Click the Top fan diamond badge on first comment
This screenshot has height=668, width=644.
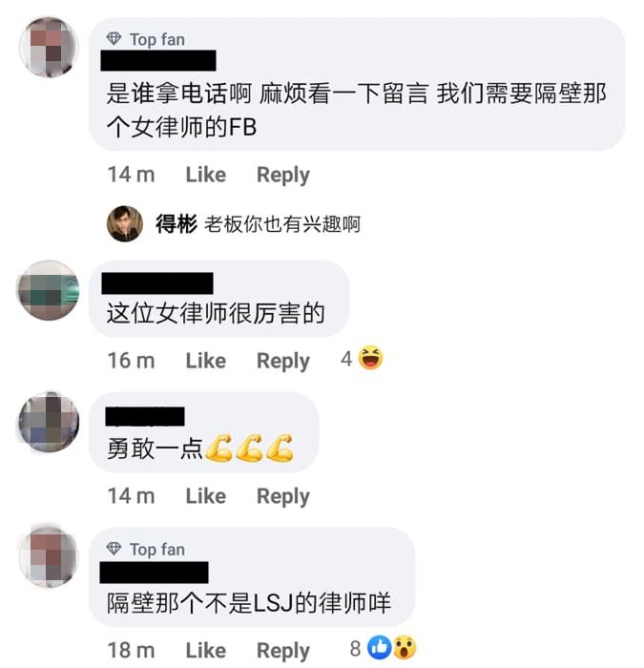114,39
